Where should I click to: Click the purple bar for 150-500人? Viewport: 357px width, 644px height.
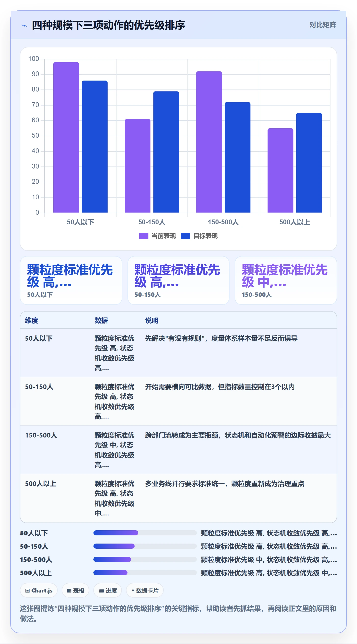tap(209, 142)
